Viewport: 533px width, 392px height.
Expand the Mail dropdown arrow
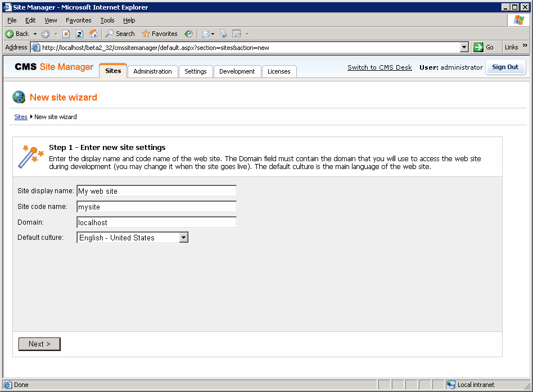[213, 34]
